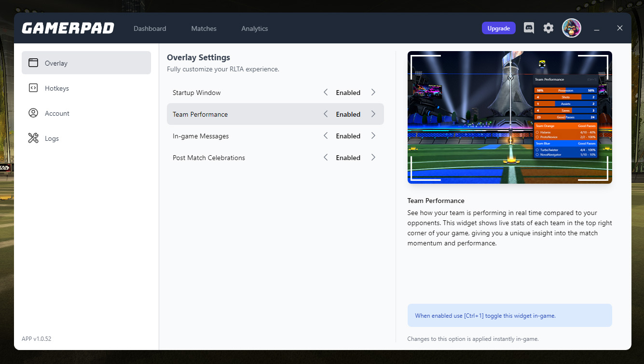Click the GAMERPAD logo

pos(68,28)
